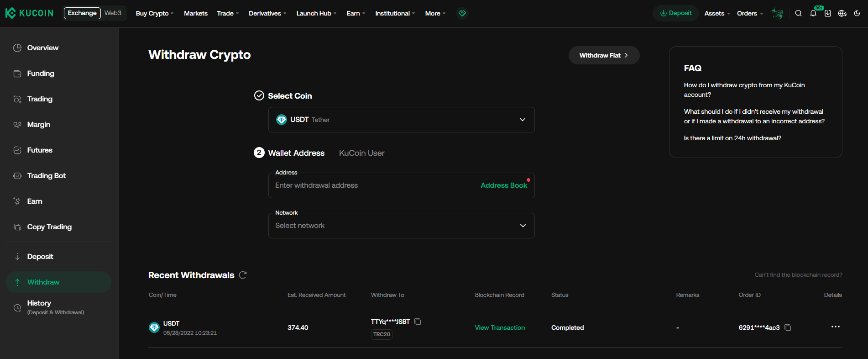Image resolution: width=868 pixels, height=359 pixels.
Task: Click the green diamond rewards icon
Action: (462, 13)
